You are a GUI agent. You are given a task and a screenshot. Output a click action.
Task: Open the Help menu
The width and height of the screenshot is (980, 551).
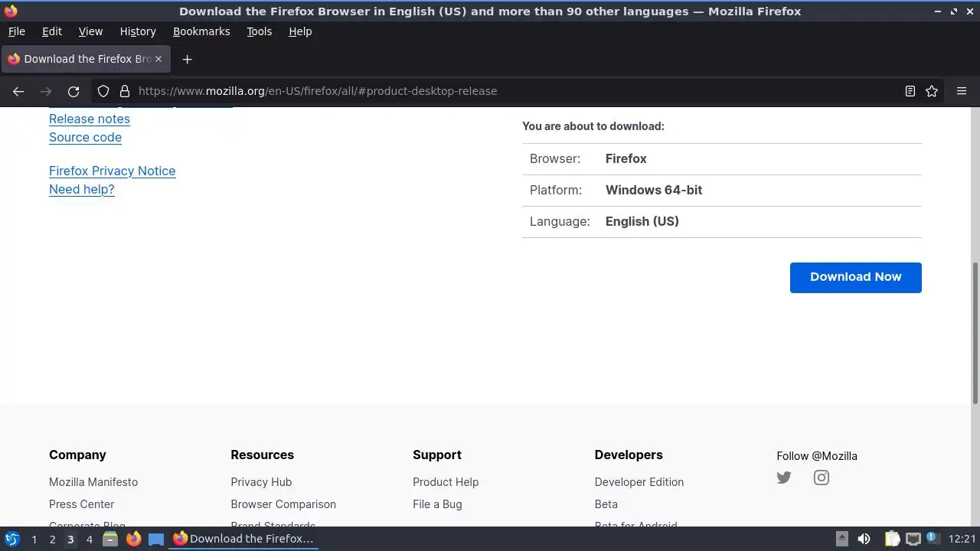(300, 31)
